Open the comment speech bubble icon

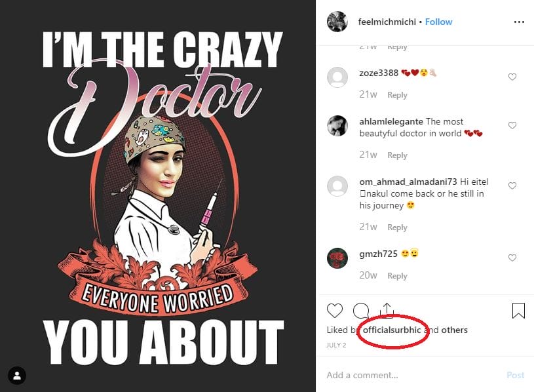click(361, 310)
